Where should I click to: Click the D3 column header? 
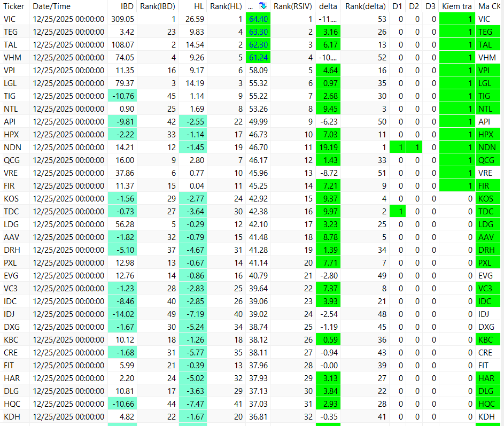[430, 6]
